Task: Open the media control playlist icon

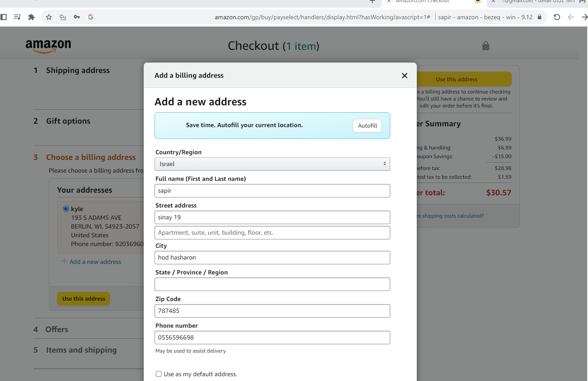Action: coord(17,17)
